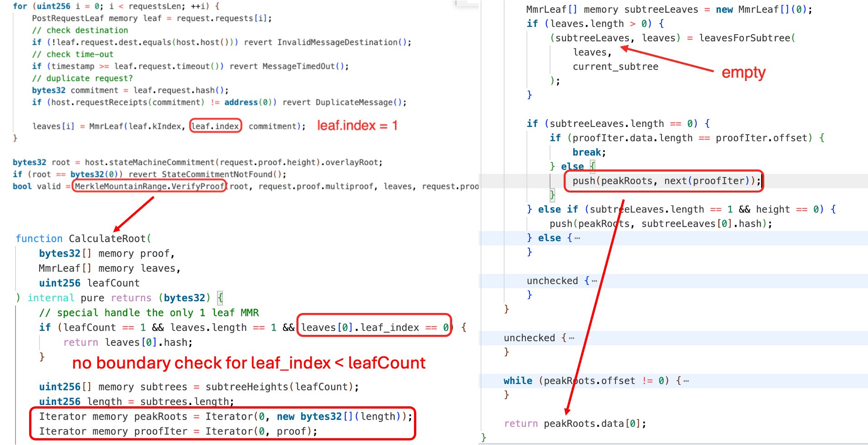
Task: Place cursor on the break statement
Action: (588, 152)
